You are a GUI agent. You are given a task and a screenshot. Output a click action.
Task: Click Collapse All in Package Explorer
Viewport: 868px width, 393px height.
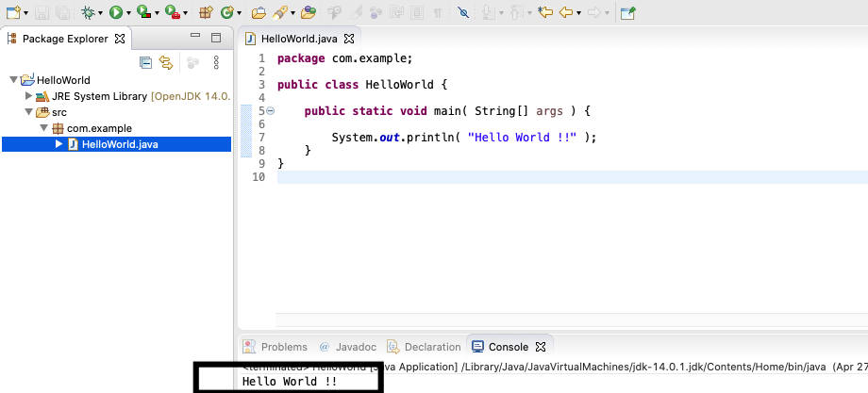(145, 62)
